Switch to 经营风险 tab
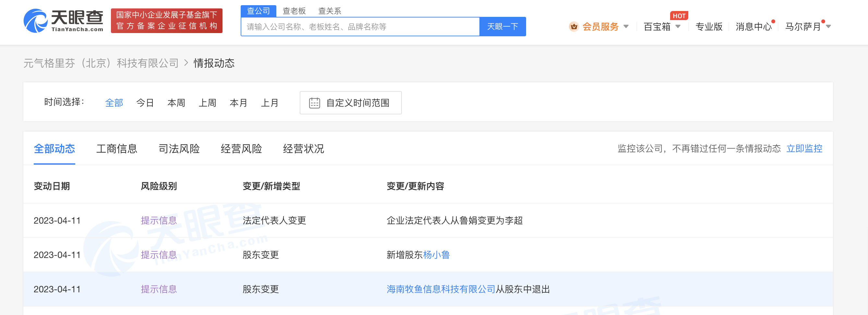Viewport: 868px width, 315px height. pos(241,148)
